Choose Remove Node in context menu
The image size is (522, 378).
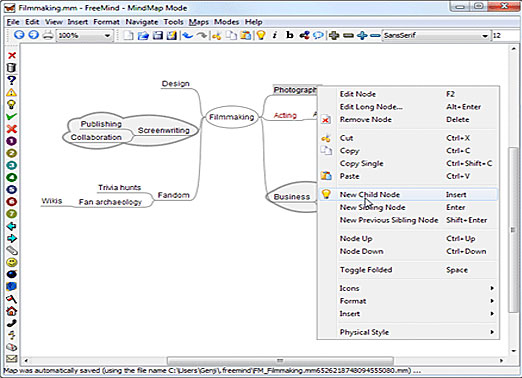408,119
